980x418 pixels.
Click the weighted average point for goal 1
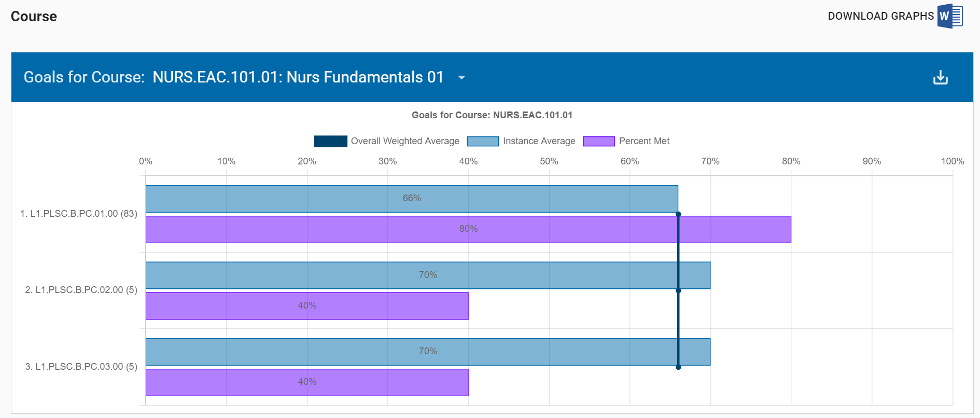678,214
